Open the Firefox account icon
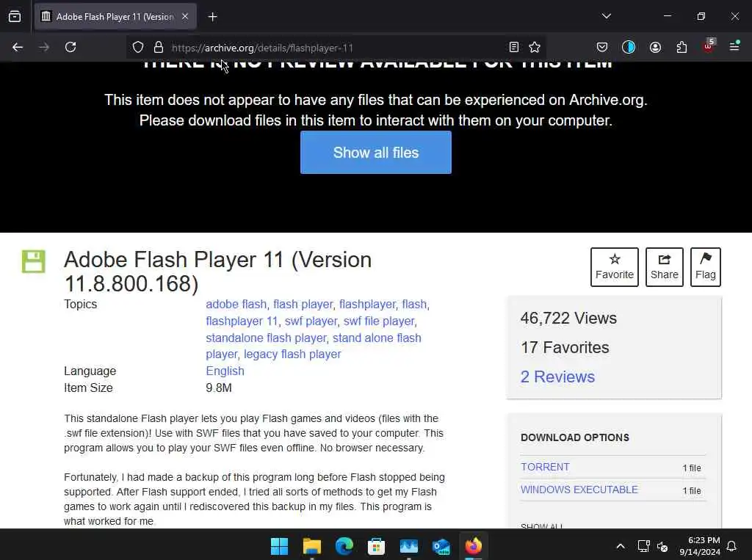The height and width of the screenshot is (560, 752). pos(655,47)
